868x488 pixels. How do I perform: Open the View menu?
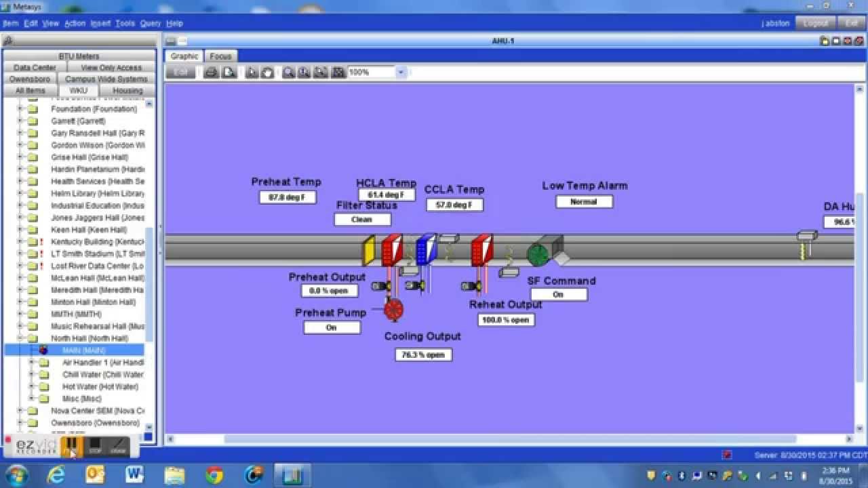coord(51,23)
